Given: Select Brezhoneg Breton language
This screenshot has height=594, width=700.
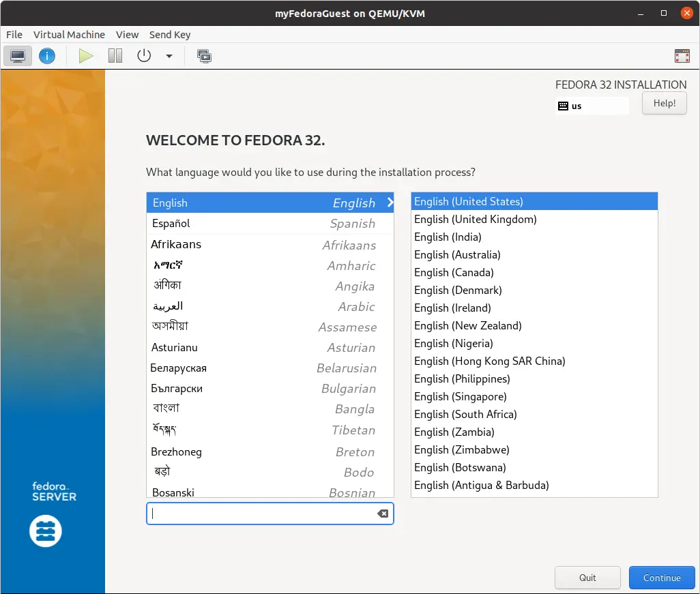Looking at the screenshot, I should [270, 451].
